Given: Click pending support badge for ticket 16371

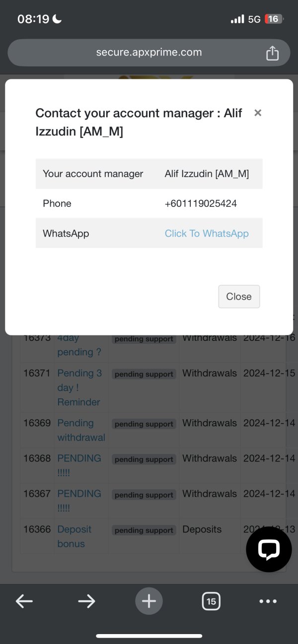Looking at the screenshot, I should click(x=144, y=375).
